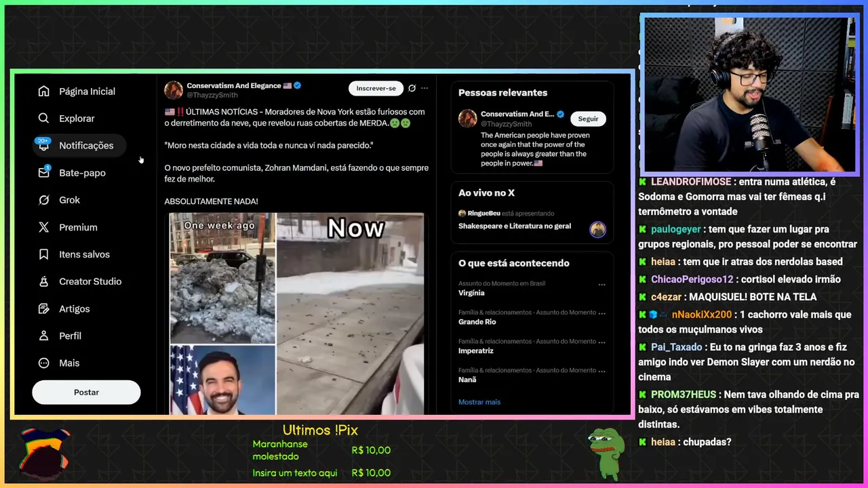Click the RingueBeu live host avatar
The width and height of the screenshot is (868, 488).
[x=462, y=213]
